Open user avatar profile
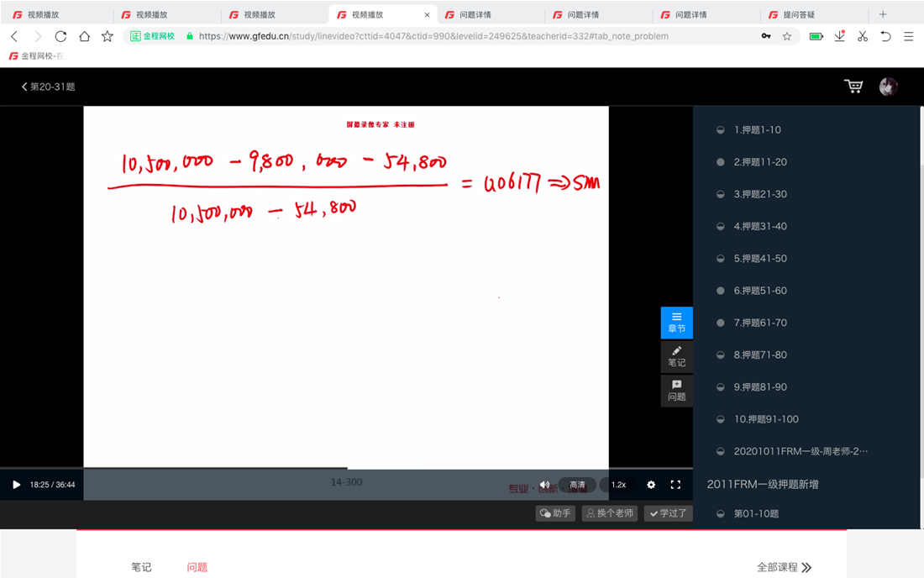Screen dimensions: 924x578 tap(888, 87)
